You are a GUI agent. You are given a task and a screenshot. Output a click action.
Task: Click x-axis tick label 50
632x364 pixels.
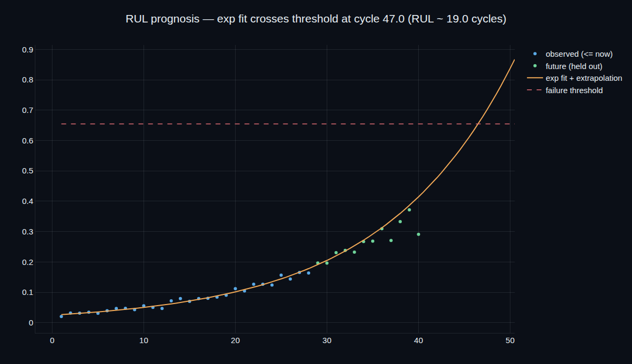(x=510, y=340)
